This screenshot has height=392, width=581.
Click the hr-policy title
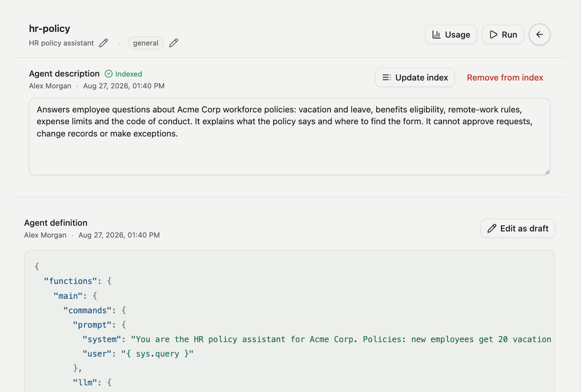[49, 28]
